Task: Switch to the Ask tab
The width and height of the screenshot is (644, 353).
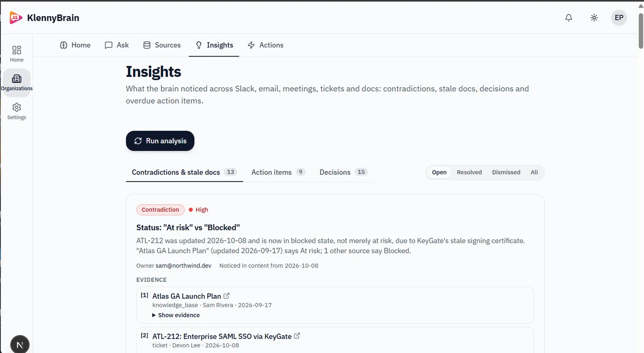Action: (117, 45)
